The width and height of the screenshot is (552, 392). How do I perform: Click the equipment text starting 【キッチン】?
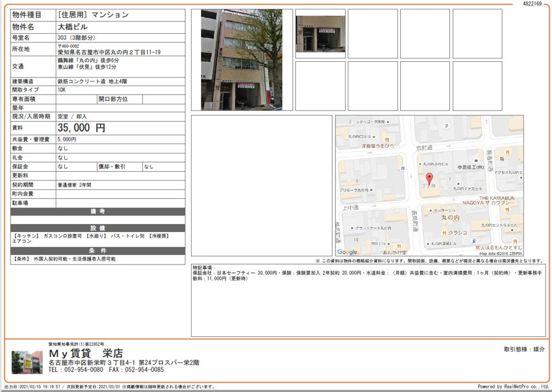91,239
